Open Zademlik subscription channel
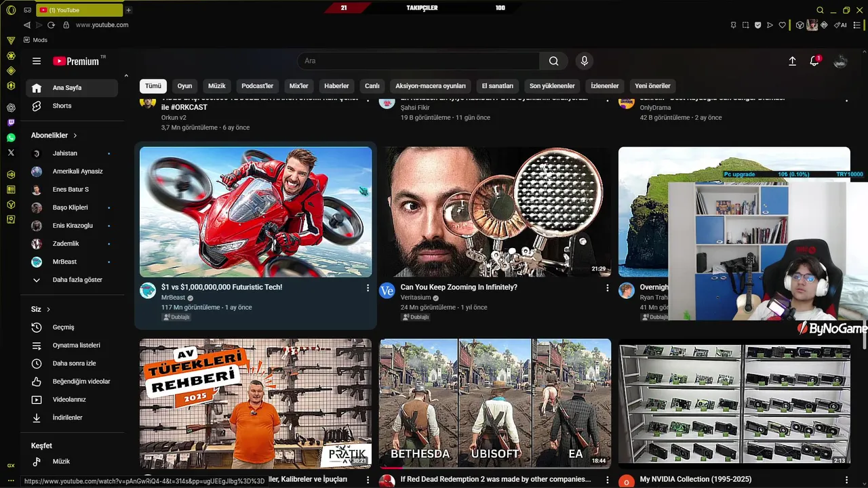This screenshot has height=488, width=868. click(71, 243)
